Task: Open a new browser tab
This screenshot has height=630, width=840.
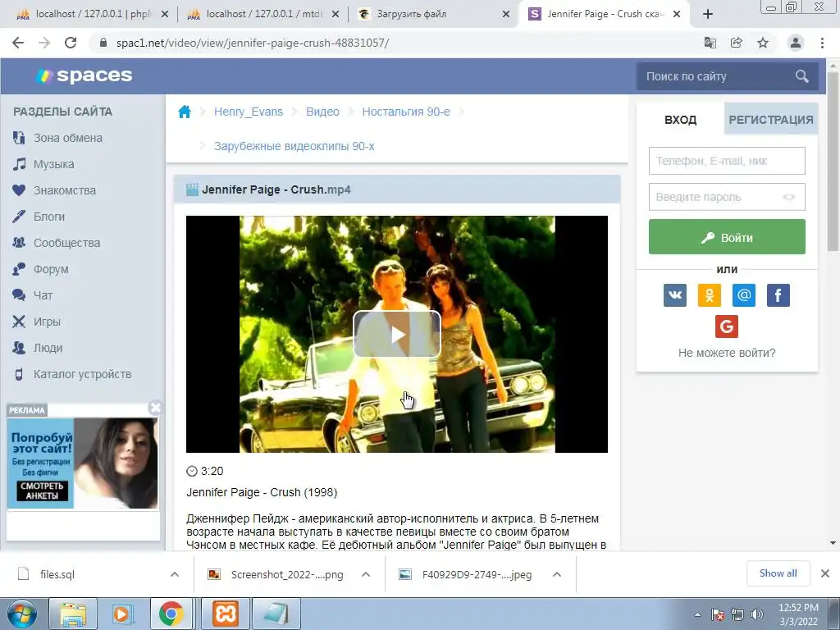Action: point(708,15)
